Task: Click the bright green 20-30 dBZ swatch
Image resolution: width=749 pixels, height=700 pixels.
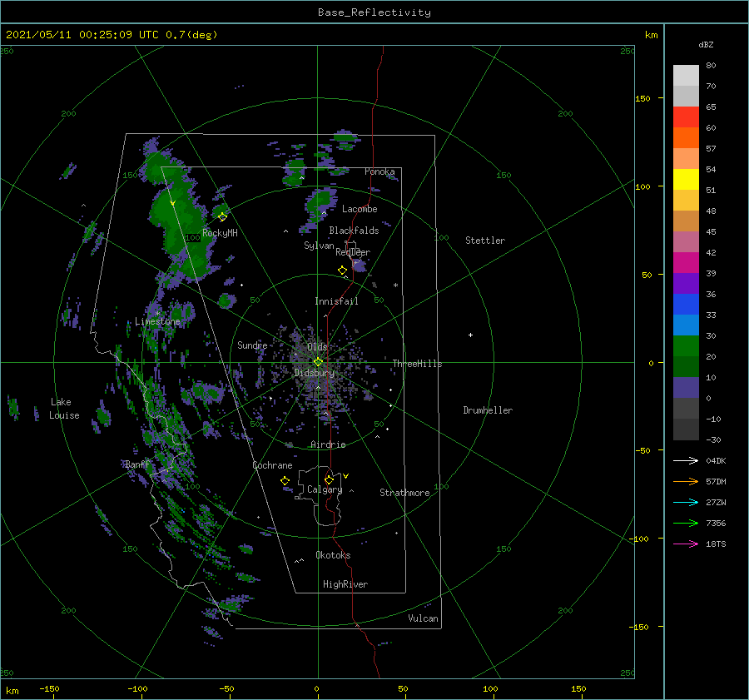Action: [686, 346]
